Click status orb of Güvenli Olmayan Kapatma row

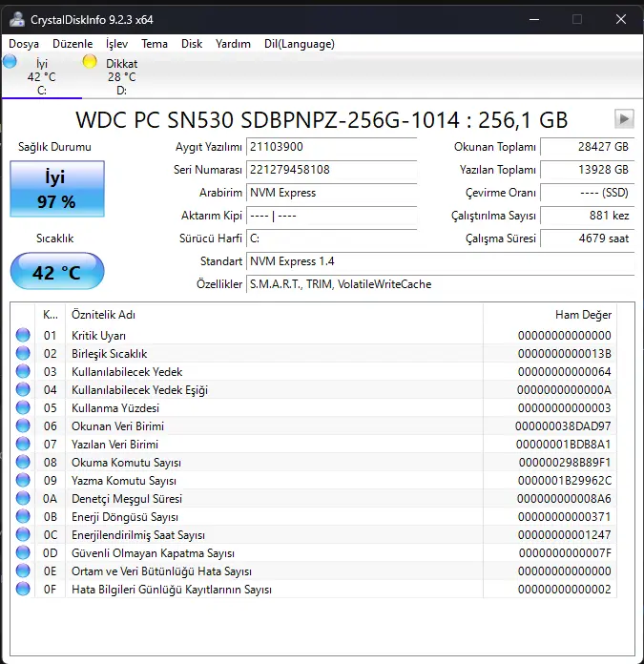pyautogui.click(x=23, y=552)
